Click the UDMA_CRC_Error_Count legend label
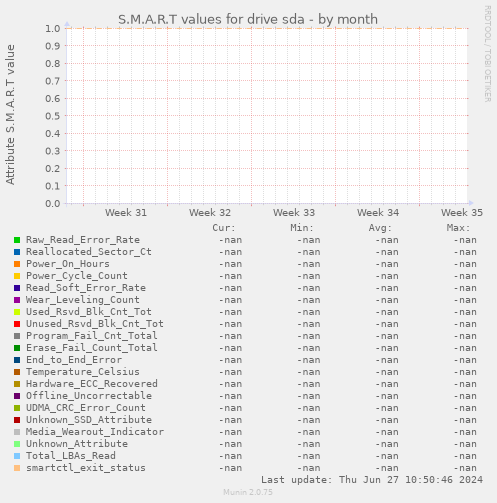 [86, 408]
